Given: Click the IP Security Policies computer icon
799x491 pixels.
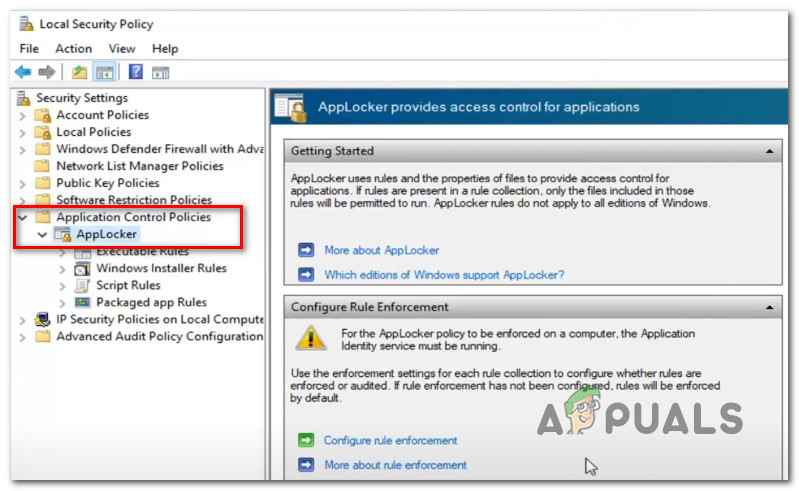Looking at the screenshot, I should coord(42,320).
